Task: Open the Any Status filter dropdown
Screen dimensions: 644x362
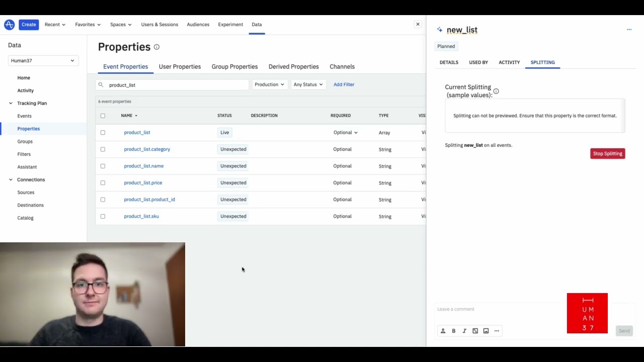Action: pyautogui.click(x=308, y=84)
